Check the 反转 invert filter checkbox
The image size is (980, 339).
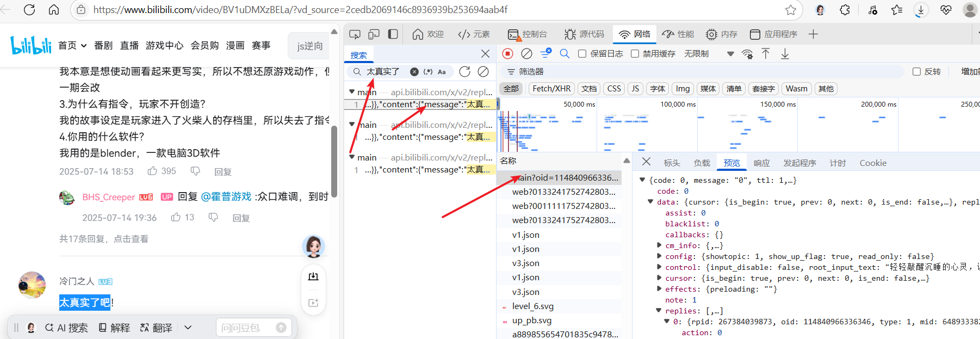pos(916,71)
